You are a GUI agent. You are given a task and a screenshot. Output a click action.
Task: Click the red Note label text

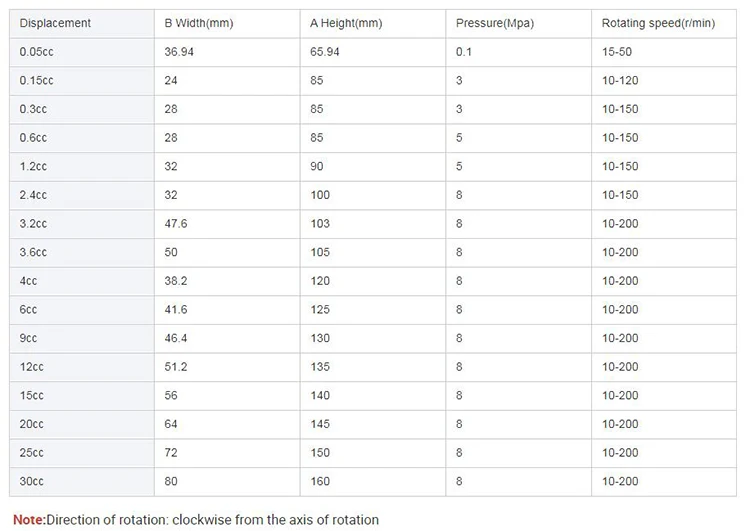tap(29, 520)
